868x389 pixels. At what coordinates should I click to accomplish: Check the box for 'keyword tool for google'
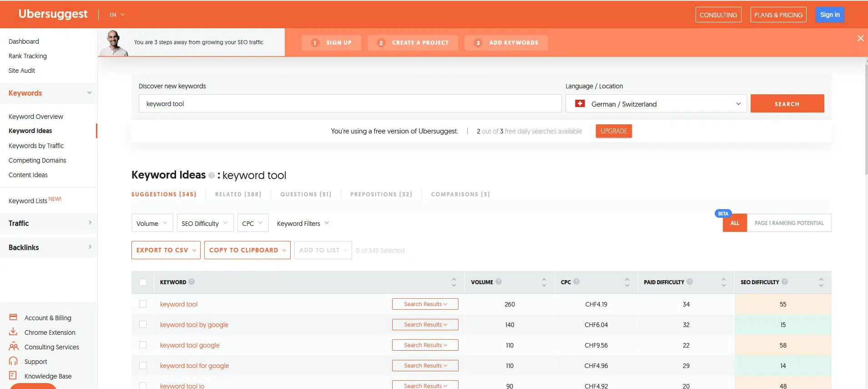coord(143,365)
